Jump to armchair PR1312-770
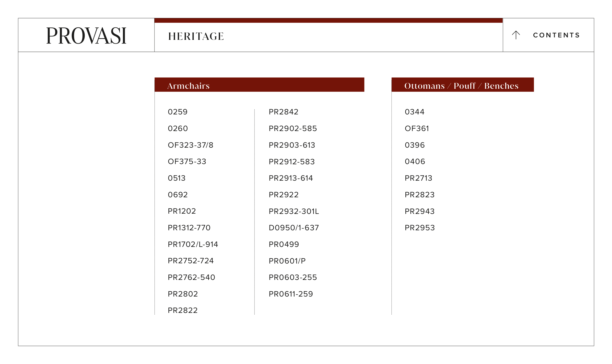 point(189,228)
